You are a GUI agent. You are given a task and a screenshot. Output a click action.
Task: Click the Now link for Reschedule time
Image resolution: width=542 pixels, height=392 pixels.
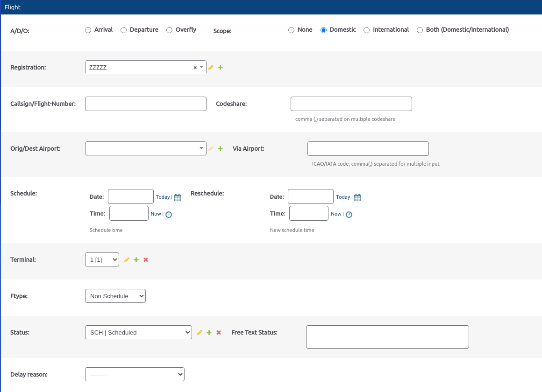(336, 214)
